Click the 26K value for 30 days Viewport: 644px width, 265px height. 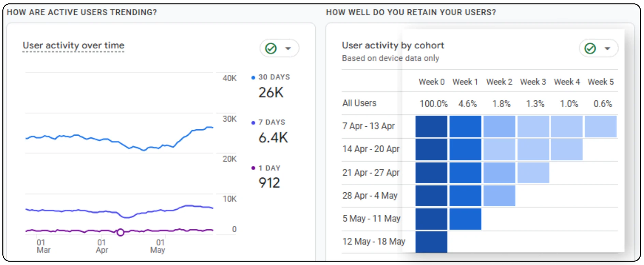(x=271, y=93)
